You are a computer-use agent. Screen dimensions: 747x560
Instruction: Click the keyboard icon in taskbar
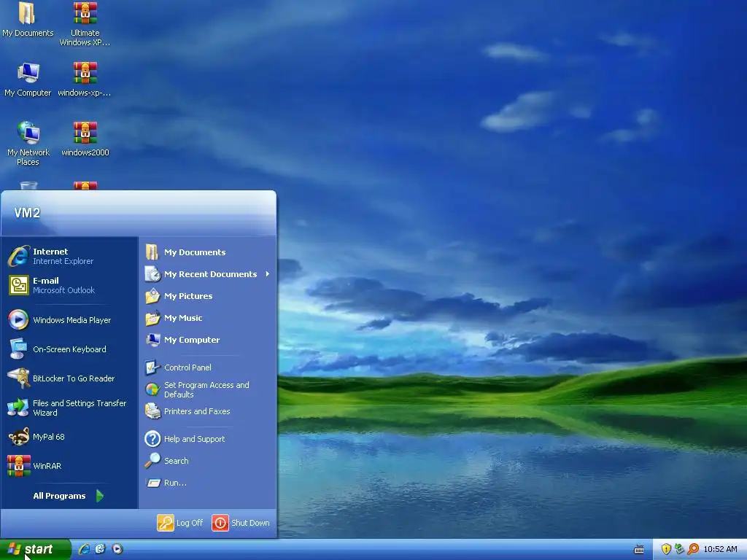point(639,550)
